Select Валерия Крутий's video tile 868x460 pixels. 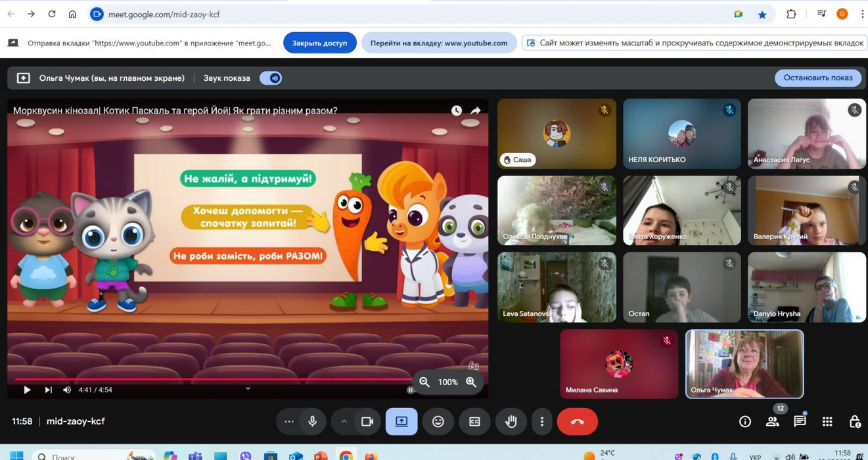point(807,210)
